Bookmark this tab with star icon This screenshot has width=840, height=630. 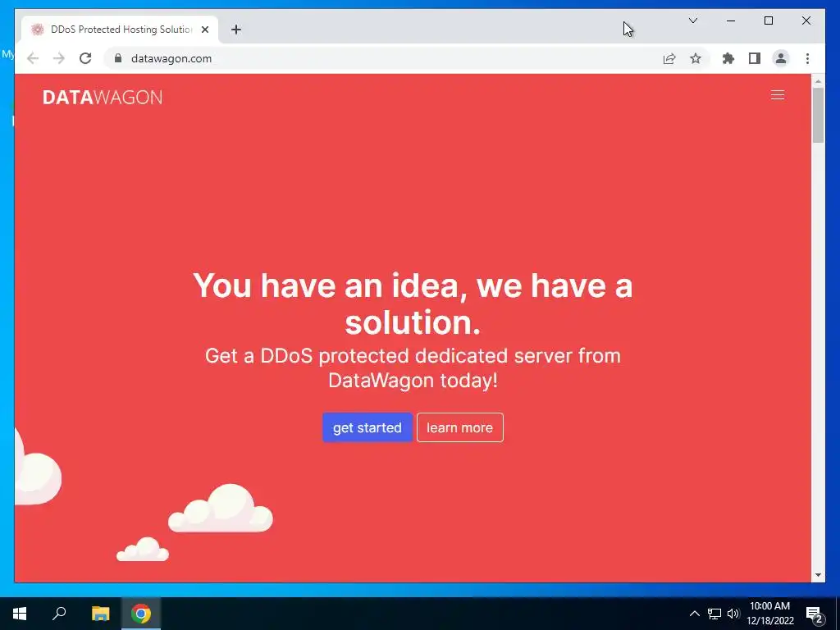tap(696, 58)
